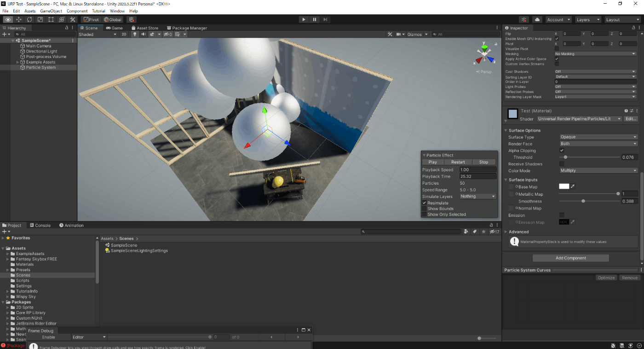
Task: Click the Base Map color picker eyedropper
Action: 573,186
